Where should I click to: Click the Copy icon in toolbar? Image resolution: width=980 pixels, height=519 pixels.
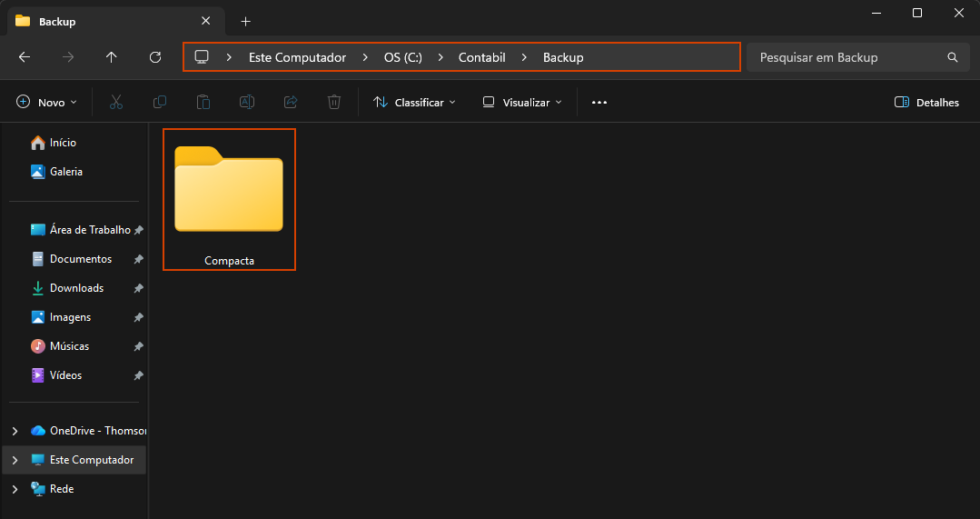(x=160, y=103)
